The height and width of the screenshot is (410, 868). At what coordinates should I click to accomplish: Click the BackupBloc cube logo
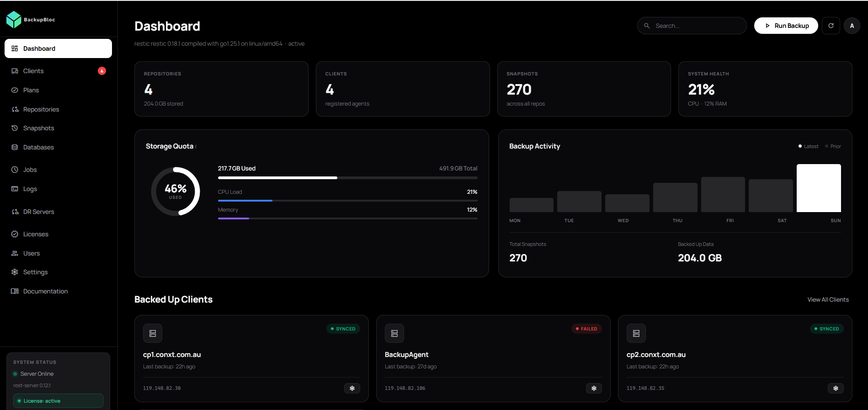click(14, 20)
